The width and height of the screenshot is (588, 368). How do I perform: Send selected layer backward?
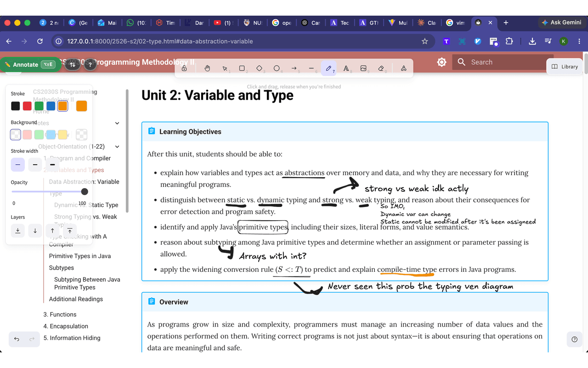coord(35,230)
